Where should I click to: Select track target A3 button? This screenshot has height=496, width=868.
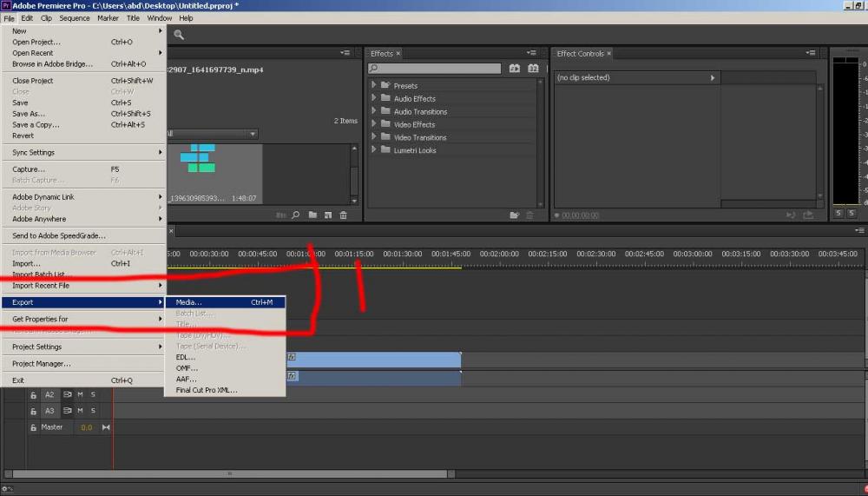pyautogui.click(x=49, y=411)
